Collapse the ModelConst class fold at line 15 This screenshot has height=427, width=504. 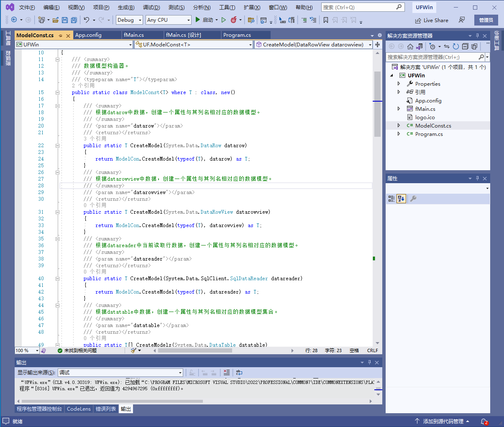57,92
